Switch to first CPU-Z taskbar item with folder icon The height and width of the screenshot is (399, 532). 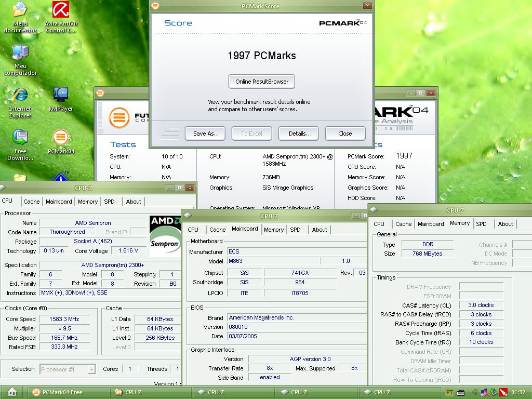coord(151,392)
